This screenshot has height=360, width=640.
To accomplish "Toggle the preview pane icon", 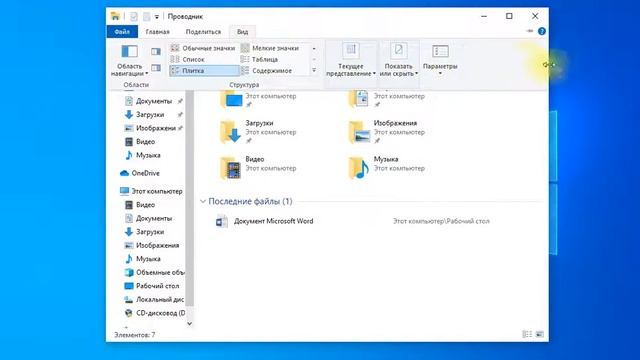I will pos(156,51).
